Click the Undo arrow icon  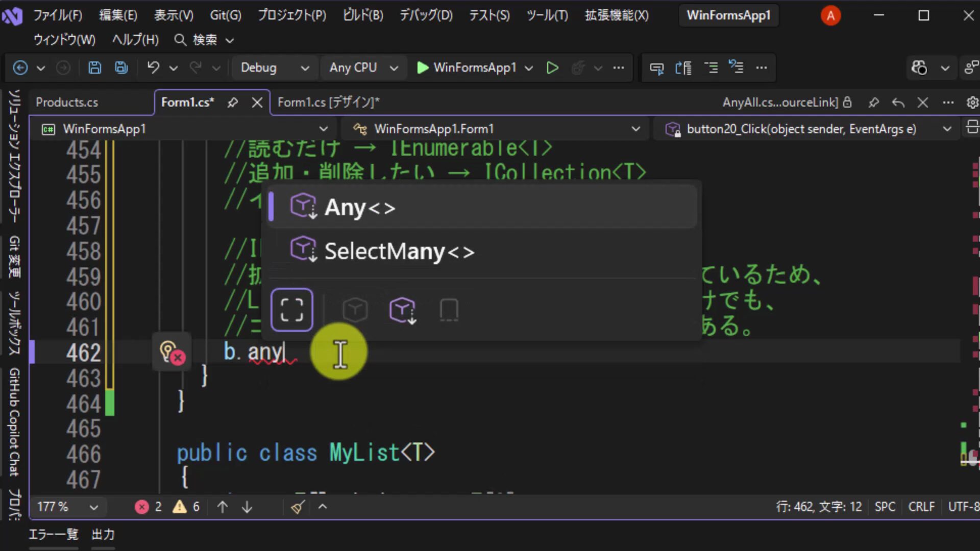(x=153, y=67)
